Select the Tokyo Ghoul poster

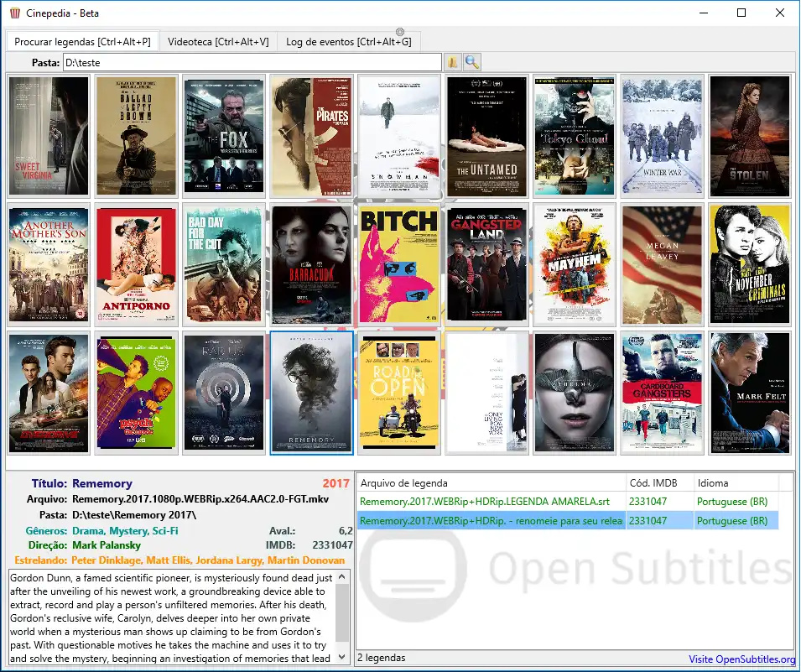point(575,136)
